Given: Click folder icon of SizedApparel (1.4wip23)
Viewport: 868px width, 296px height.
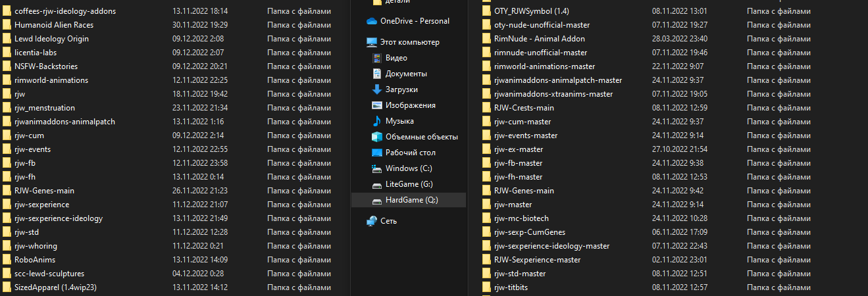Looking at the screenshot, I should [7, 287].
